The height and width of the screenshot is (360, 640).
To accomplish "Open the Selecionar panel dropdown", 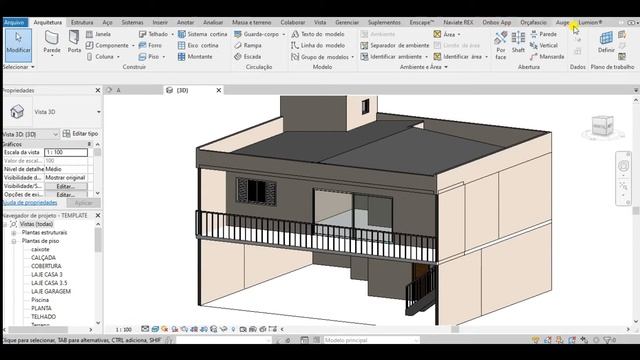I will coord(18,67).
